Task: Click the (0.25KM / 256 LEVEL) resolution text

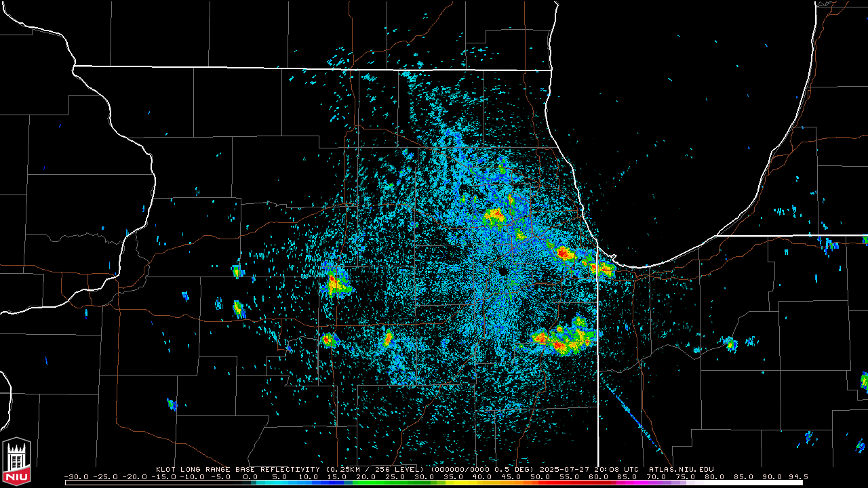Action: (376, 469)
